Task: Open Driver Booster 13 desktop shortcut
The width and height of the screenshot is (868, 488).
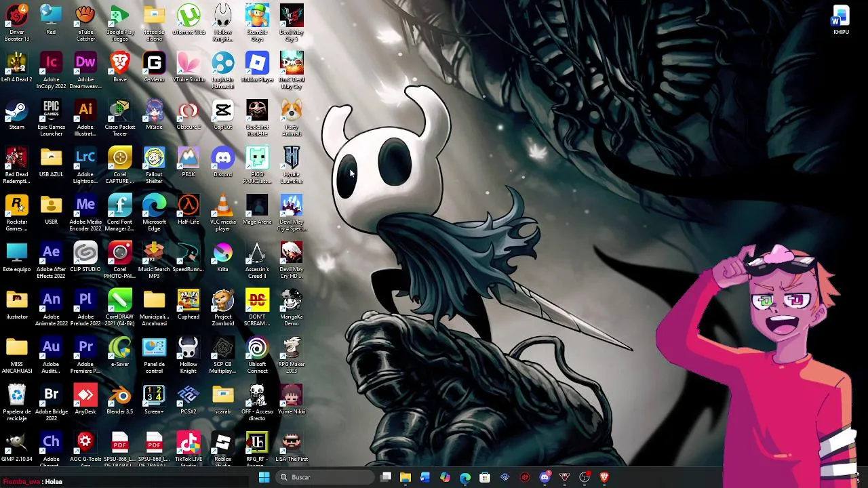Action: coord(17,23)
